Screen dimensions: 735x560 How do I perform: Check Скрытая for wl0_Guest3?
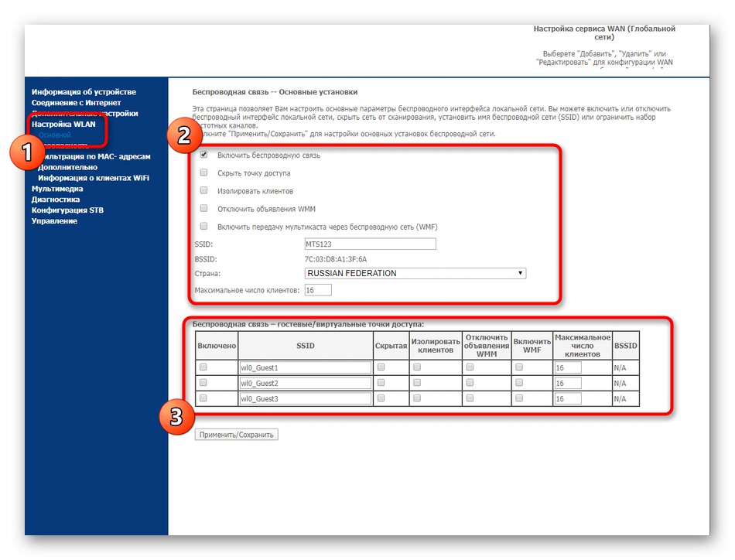pos(381,398)
